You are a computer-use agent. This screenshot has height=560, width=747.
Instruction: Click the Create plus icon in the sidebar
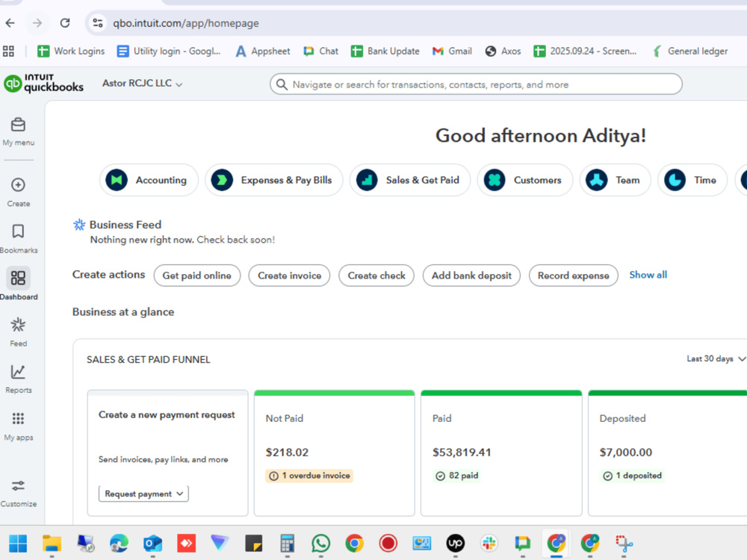tap(18, 184)
